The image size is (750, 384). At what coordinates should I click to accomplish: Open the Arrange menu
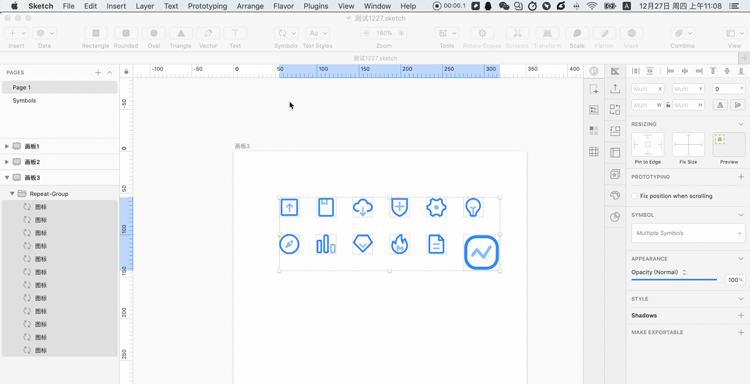[x=250, y=6]
